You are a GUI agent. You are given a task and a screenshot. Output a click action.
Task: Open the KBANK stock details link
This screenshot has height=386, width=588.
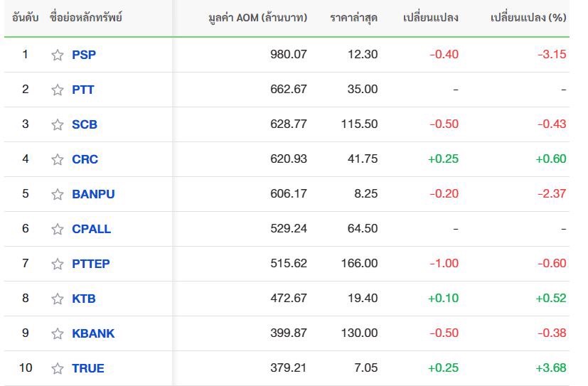(93, 333)
